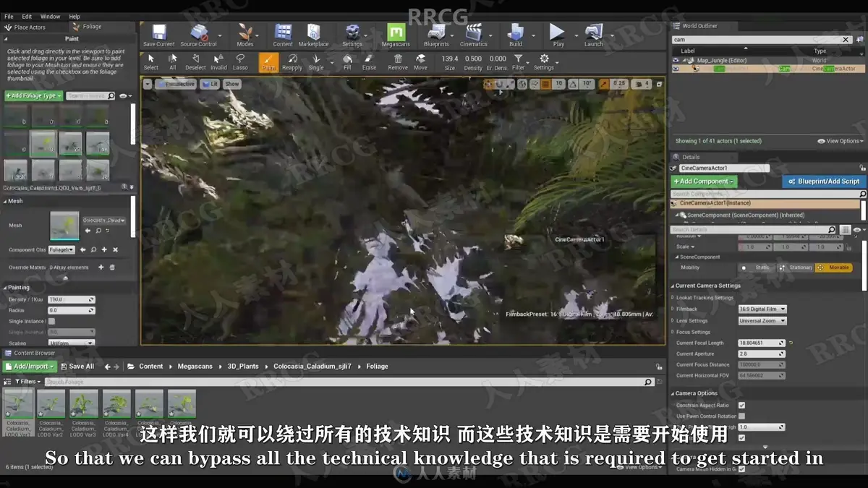The height and width of the screenshot is (488, 868).
Task: Open the Cinematics toolbar icon
Action: click(x=473, y=35)
